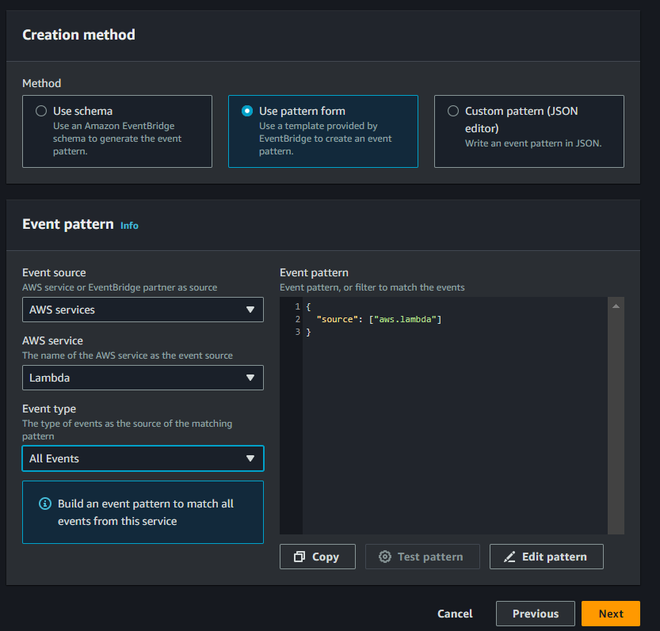The image size is (660, 631).
Task: Click the Info link beside Event pattern
Action: pyautogui.click(x=129, y=226)
